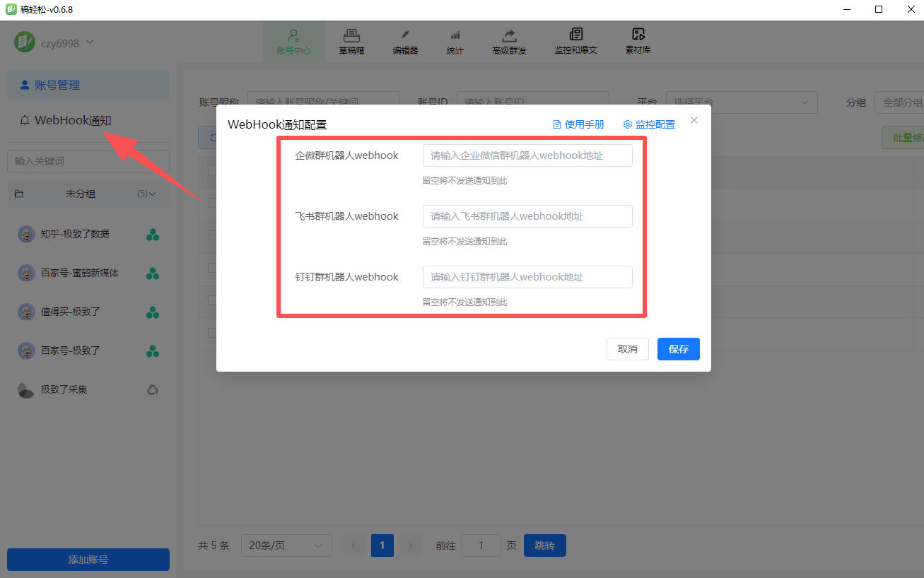Open the 20条/页 page size dropdown
Image resolution: width=924 pixels, height=578 pixels.
[286, 545]
